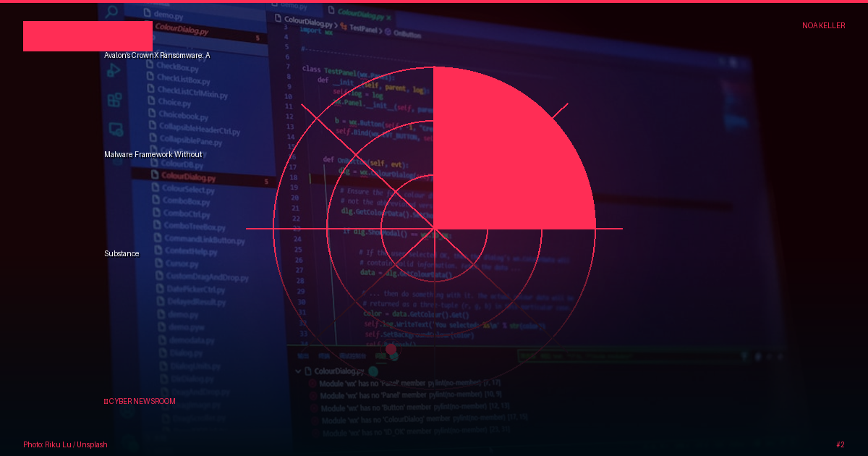The image size is (868, 456).
Task: Open ComboTreeBox.py in the background explorer
Action: tap(190, 227)
